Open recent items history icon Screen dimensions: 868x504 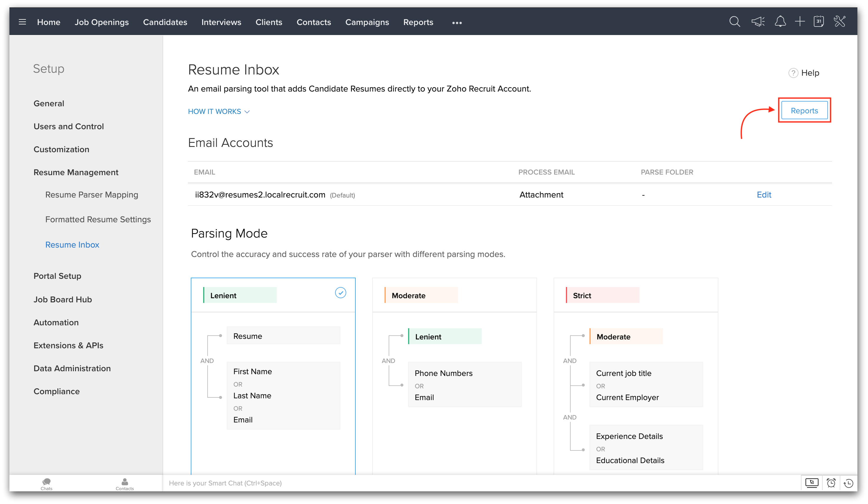(x=848, y=483)
